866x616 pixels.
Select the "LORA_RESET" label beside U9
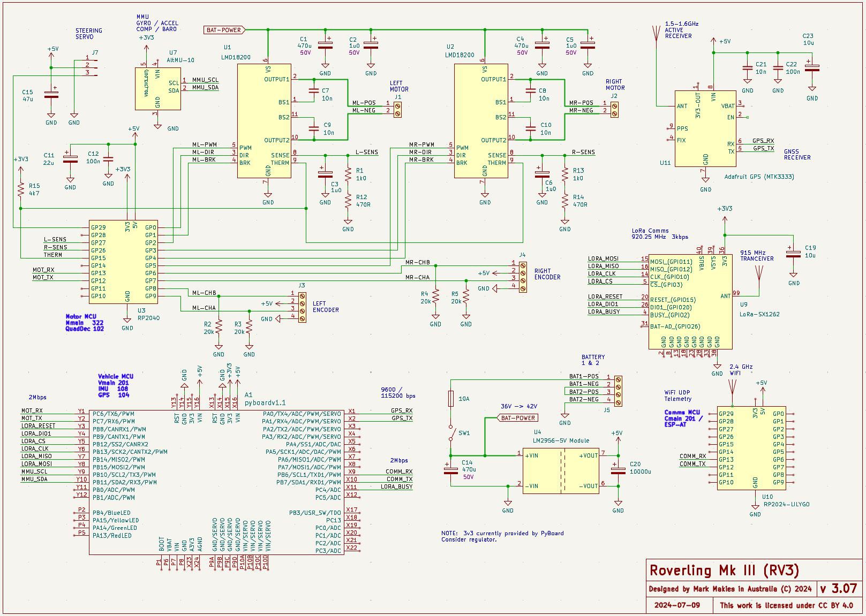(x=605, y=296)
